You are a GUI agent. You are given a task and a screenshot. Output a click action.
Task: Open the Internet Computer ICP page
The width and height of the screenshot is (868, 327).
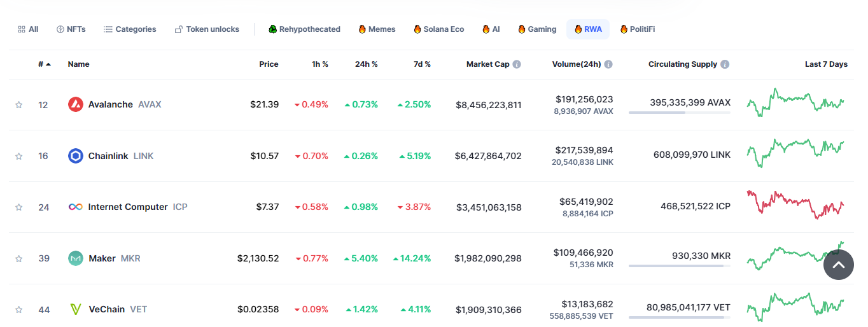[x=137, y=207]
